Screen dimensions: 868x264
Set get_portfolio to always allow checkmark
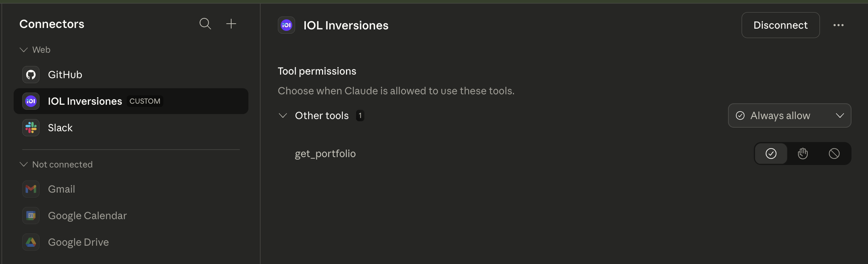(771, 154)
